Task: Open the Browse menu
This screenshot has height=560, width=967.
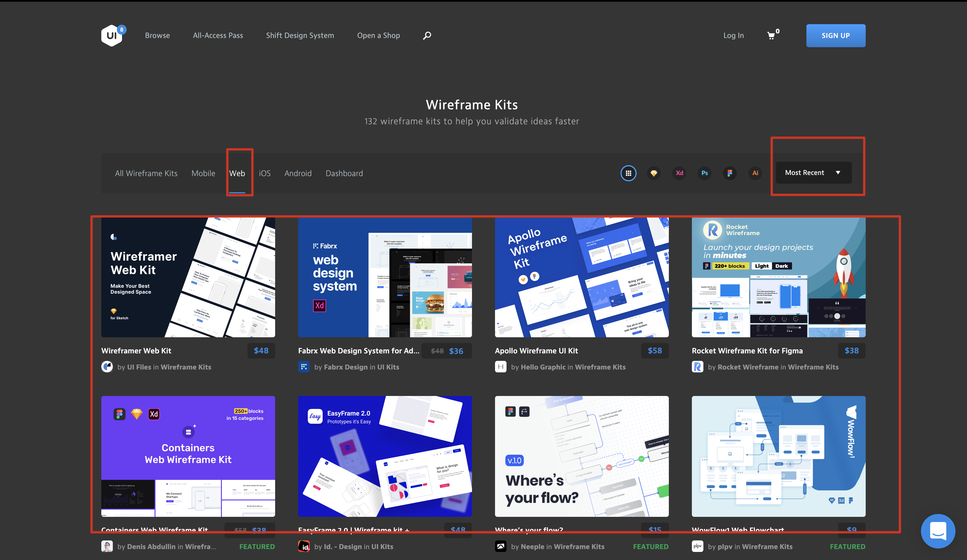Action: pos(157,35)
